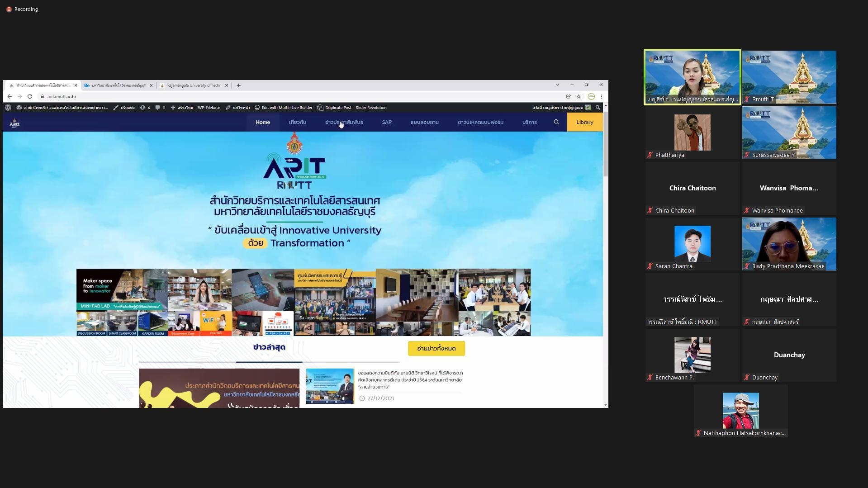Click the admin bar search magnifier

pos(598,108)
